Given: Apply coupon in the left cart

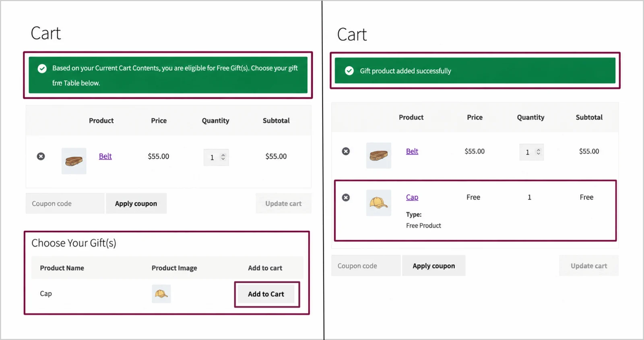Looking at the screenshot, I should (136, 203).
